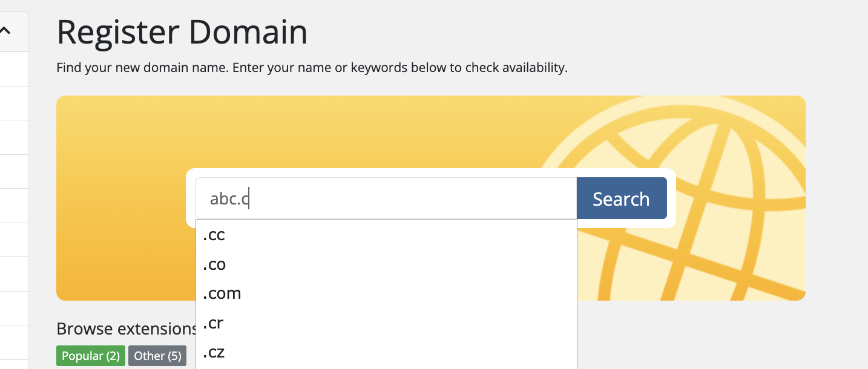Click the Register Domain heading
This screenshot has width=868, height=369.
[182, 33]
